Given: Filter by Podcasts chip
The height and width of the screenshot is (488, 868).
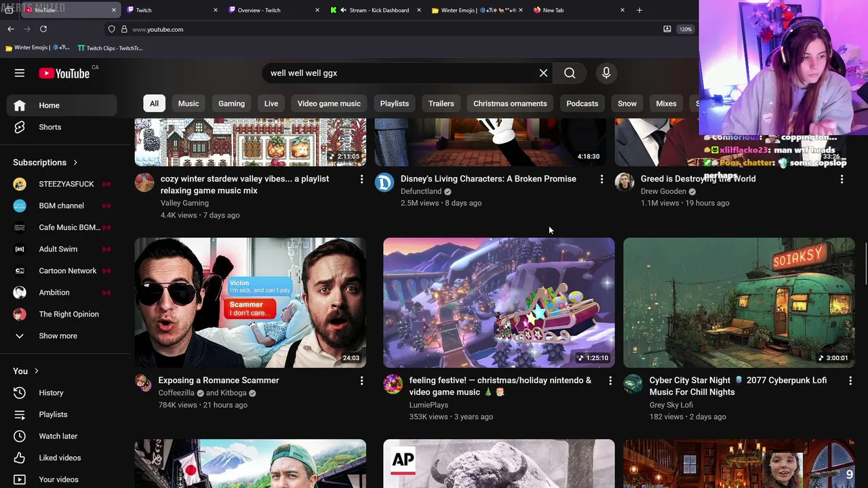Looking at the screenshot, I should point(583,104).
